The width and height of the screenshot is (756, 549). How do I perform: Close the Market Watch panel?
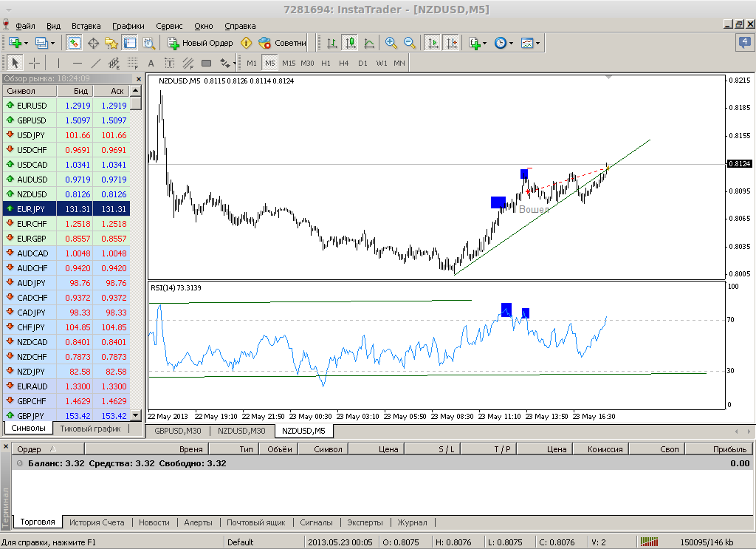coord(139,78)
